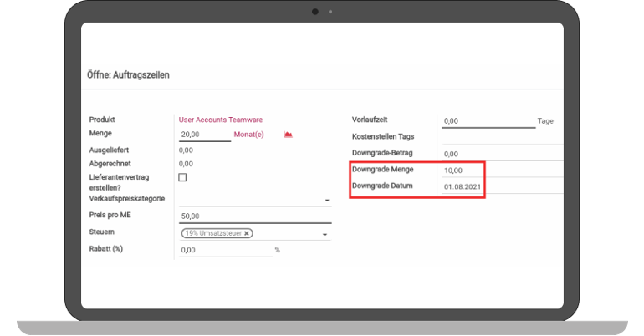Focus the Menge field showing 20,00
The width and height of the screenshot is (644, 336).
point(204,134)
